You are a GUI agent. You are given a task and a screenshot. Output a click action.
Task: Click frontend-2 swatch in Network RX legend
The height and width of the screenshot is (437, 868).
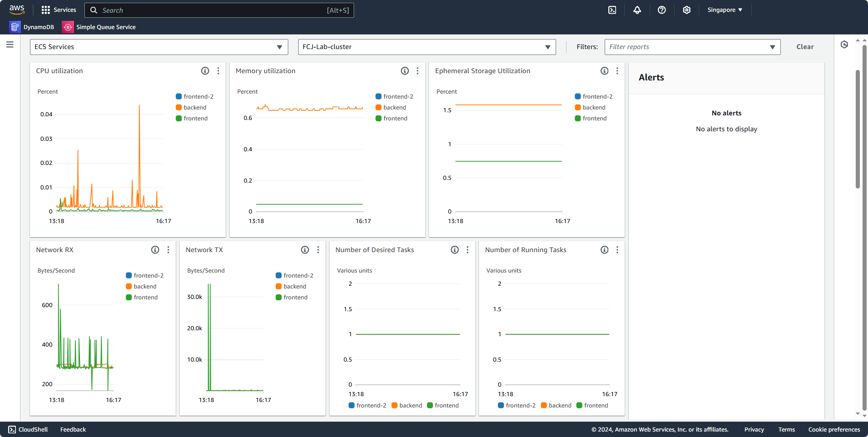coord(129,276)
